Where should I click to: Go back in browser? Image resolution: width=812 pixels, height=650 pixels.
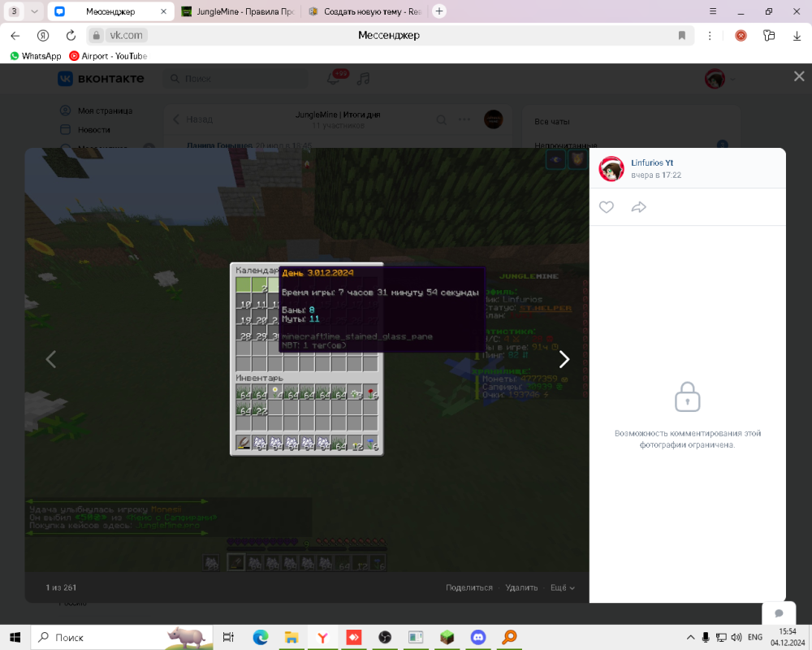tap(15, 35)
